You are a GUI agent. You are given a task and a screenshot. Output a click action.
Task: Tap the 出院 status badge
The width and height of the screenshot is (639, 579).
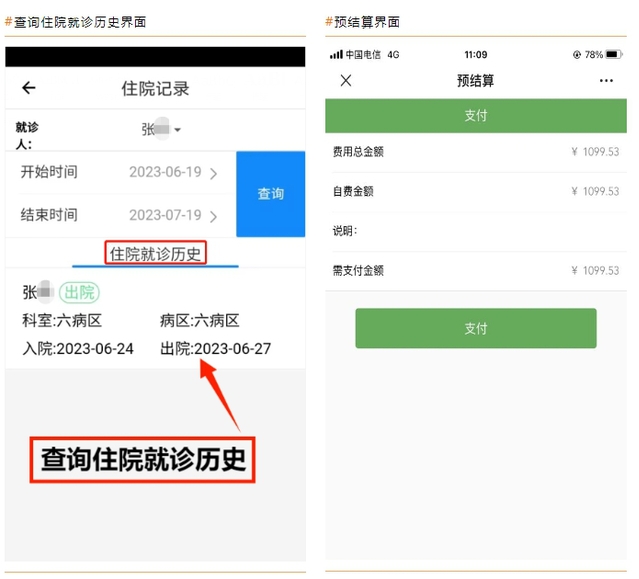tap(77, 292)
